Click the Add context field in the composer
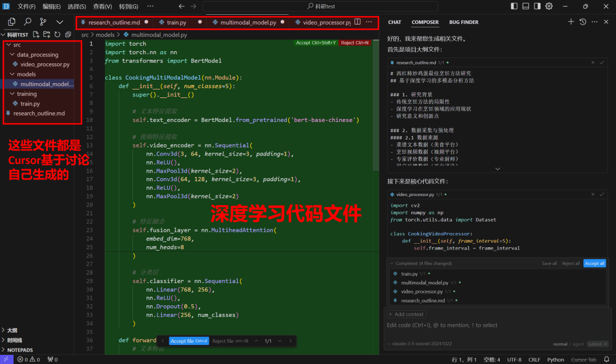 tap(406, 314)
